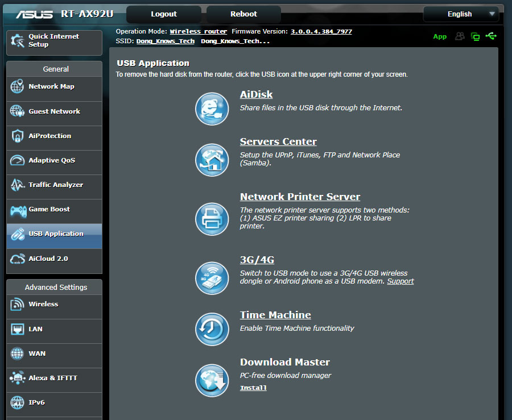Open the Servers Center house icon
The width and height of the screenshot is (512, 420).
pos(212,160)
